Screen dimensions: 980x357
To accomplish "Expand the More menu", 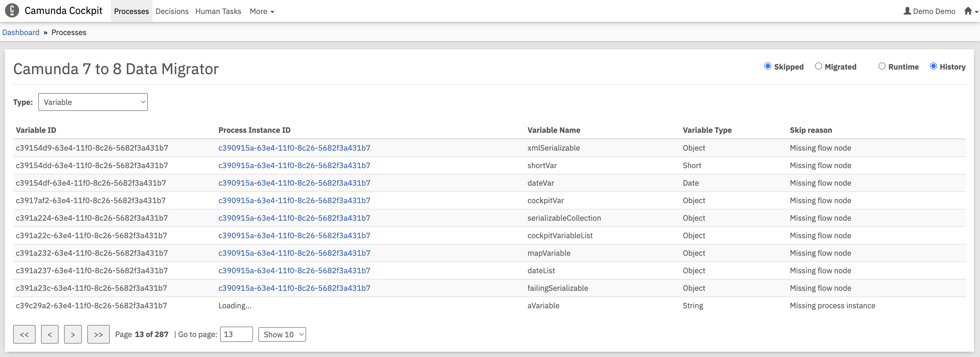I will tap(262, 11).
